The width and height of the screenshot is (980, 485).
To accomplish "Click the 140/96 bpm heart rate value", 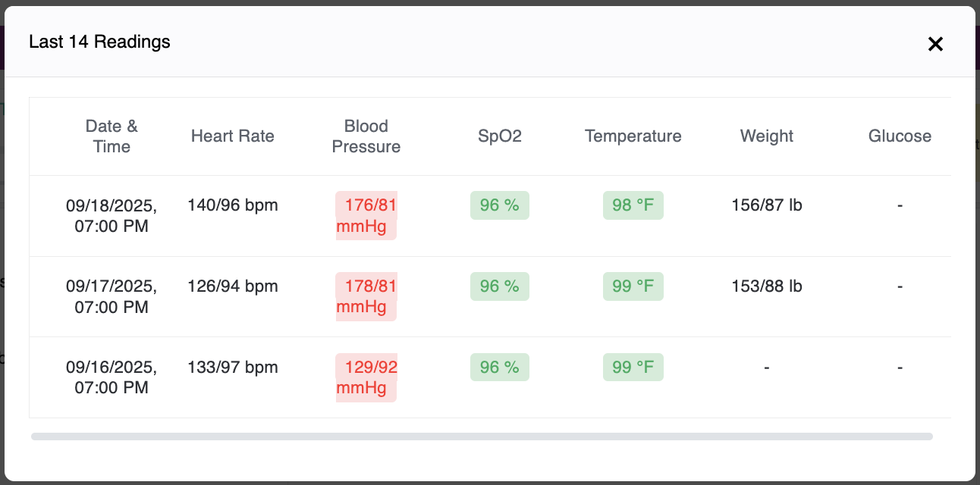I will 233,205.
